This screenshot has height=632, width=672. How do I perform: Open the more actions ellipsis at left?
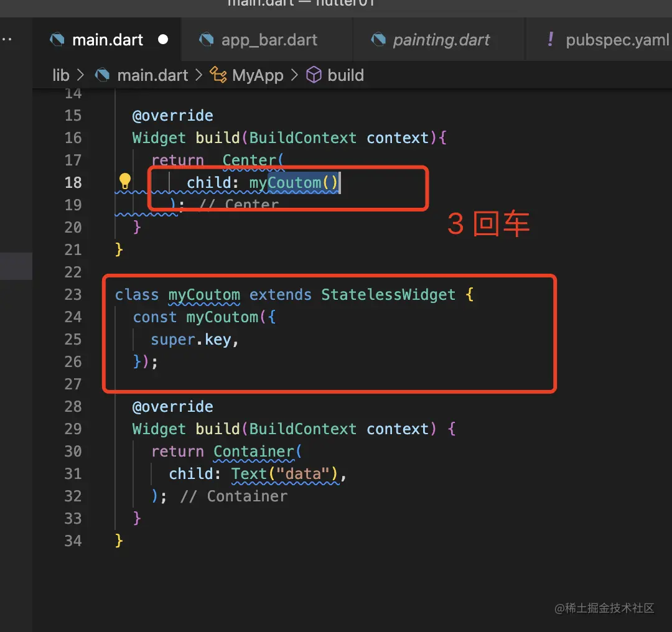tap(7, 39)
